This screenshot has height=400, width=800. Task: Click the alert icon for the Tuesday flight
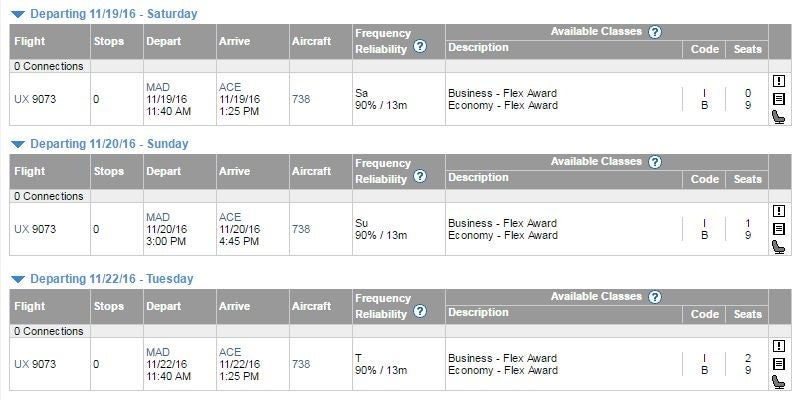[779, 346]
